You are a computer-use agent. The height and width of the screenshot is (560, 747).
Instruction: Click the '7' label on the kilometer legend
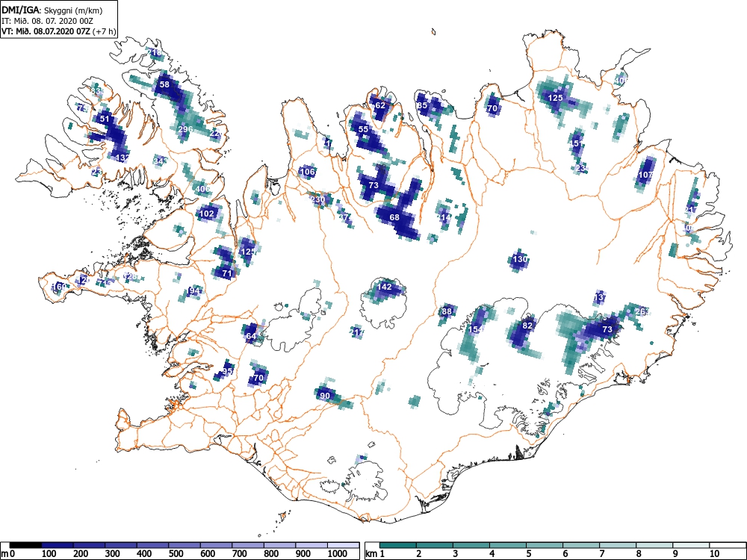pyautogui.click(x=601, y=554)
